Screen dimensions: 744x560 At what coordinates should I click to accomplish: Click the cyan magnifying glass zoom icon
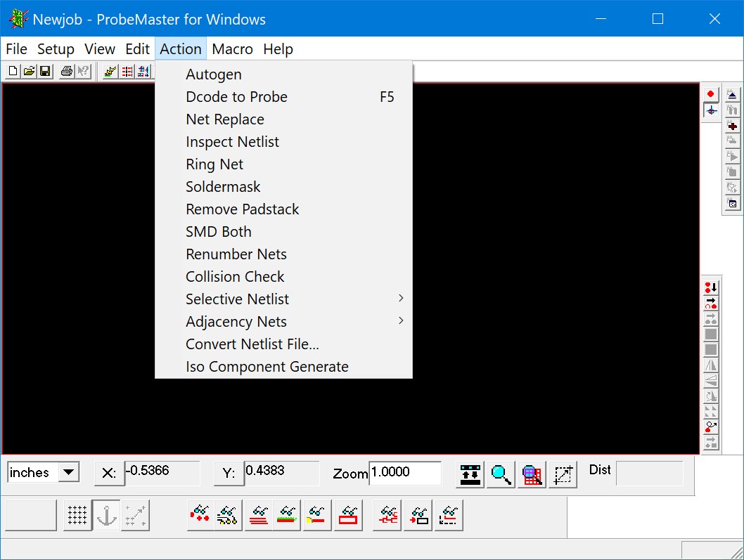(x=501, y=474)
